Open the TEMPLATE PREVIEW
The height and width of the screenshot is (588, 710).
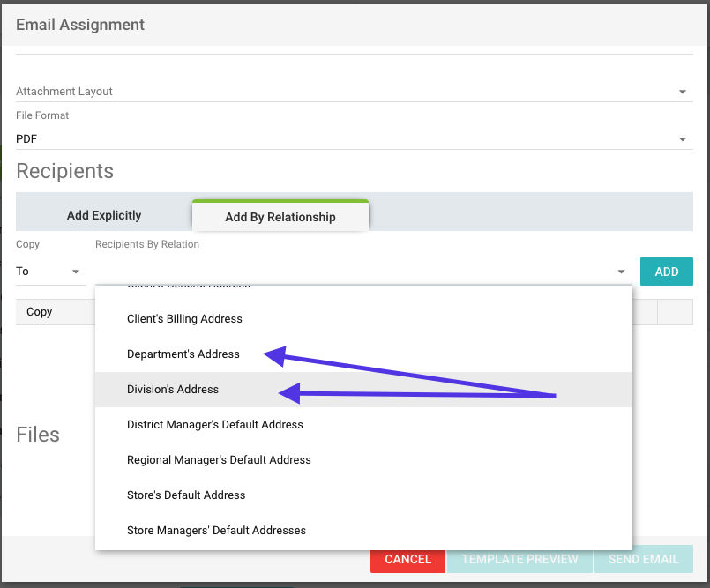tap(519, 559)
